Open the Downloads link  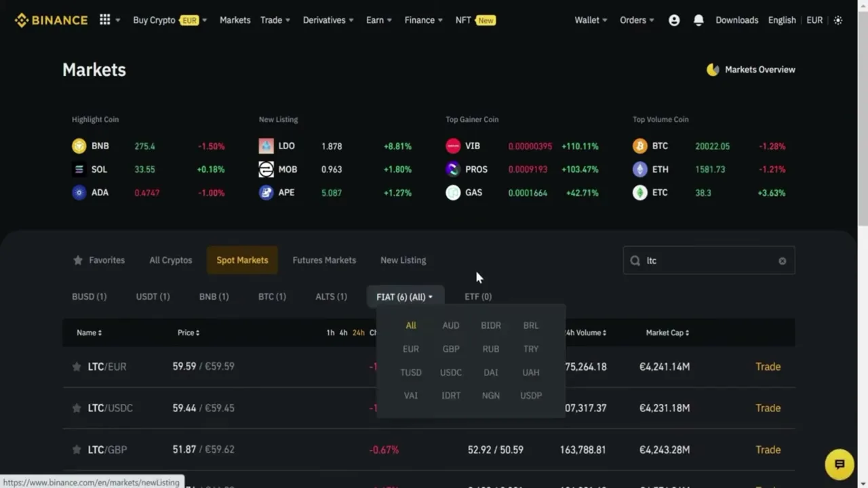[737, 20]
